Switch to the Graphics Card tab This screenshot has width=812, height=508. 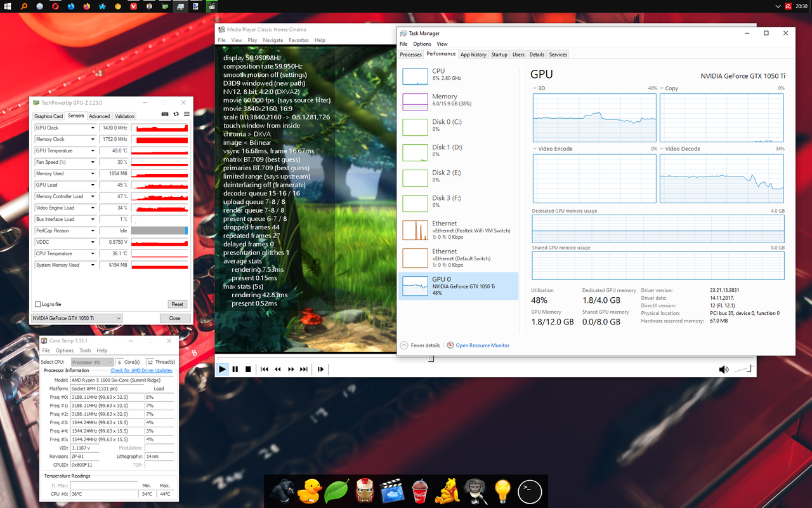[x=49, y=116]
